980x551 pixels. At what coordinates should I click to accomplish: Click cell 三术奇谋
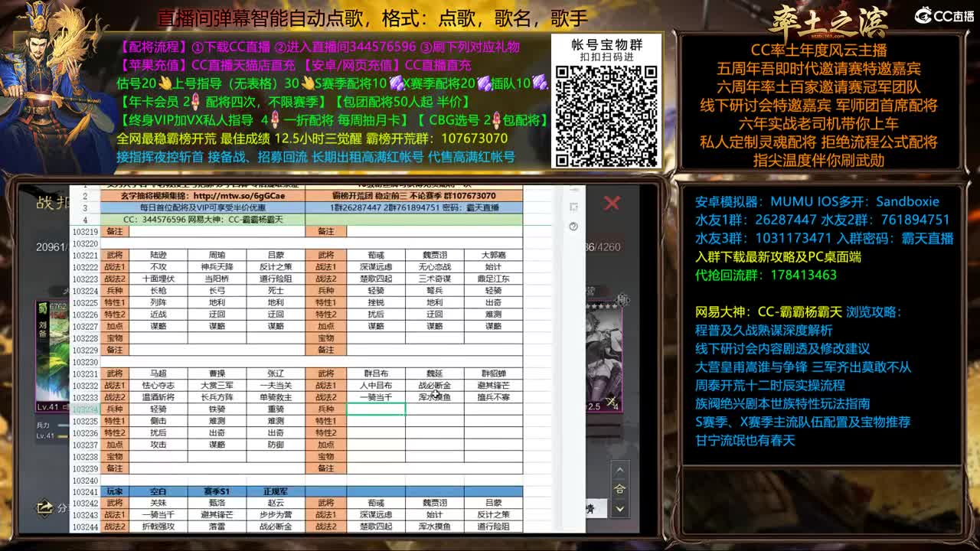pos(435,279)
